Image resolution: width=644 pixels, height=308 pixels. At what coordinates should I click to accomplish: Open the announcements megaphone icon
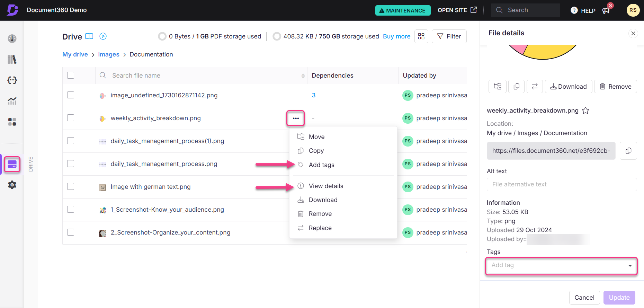pos(606,10)
